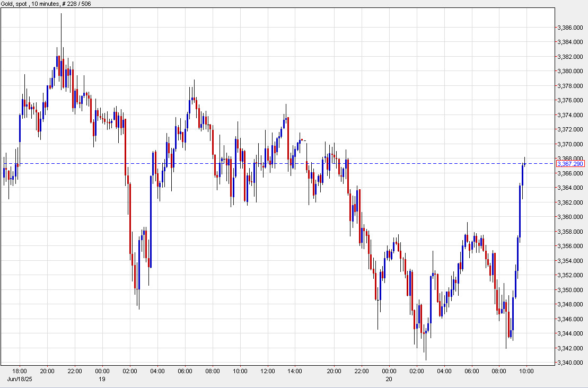Image resolution: width=588 pixels, height=388 pixels.
Task: Click the small red dot marker near 14:00
Action: [301, 139]
